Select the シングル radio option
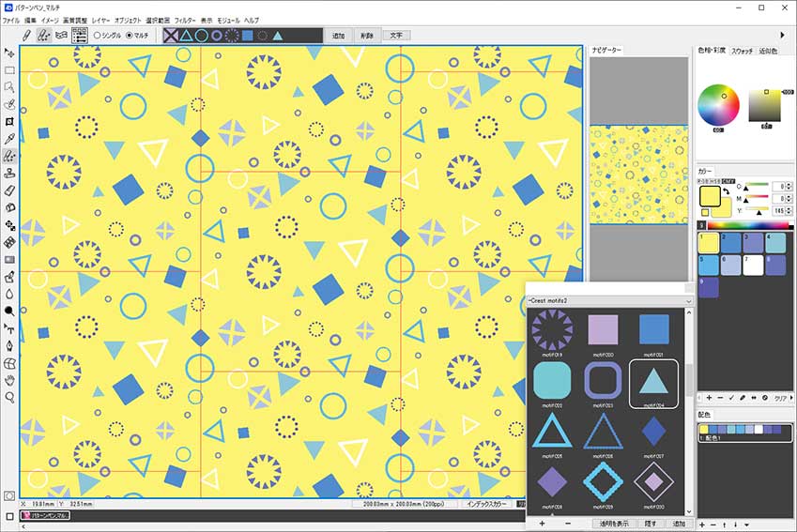 [x=108, y=36]
